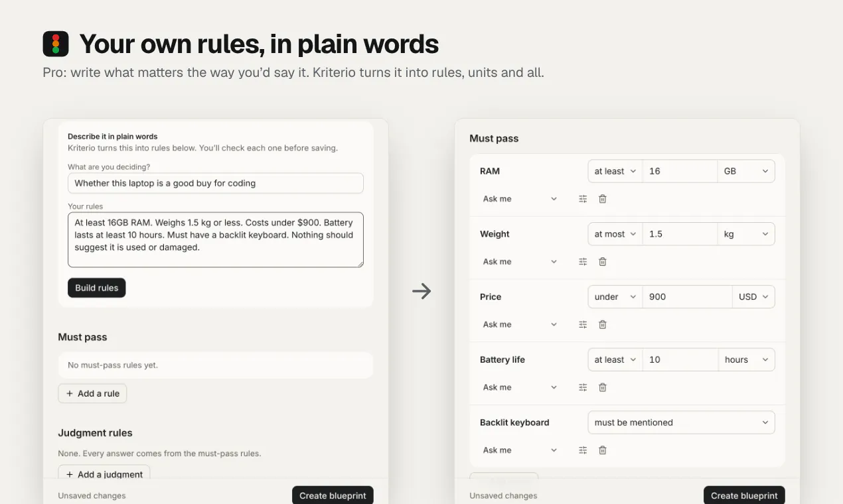Click the traffic light app icon
Image resolution: width=843 pixels, height=504 pixels.
click(56, 44)
